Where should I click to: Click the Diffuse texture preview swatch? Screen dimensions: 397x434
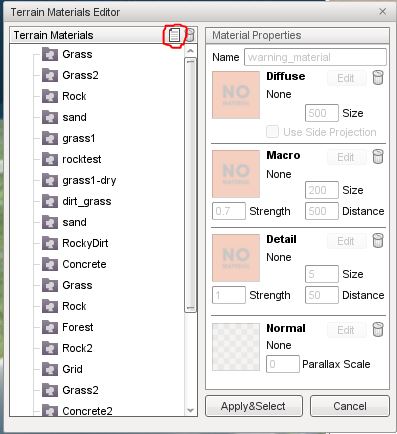[x=236, y=95]
